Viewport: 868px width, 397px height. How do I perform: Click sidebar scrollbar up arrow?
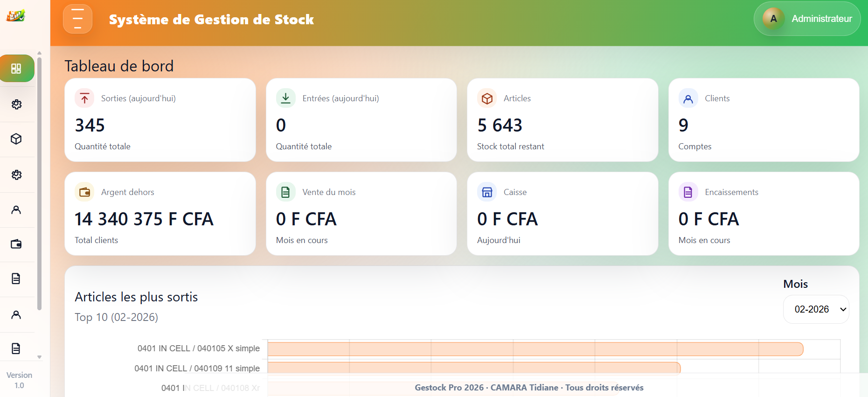(x=40, y=53)
